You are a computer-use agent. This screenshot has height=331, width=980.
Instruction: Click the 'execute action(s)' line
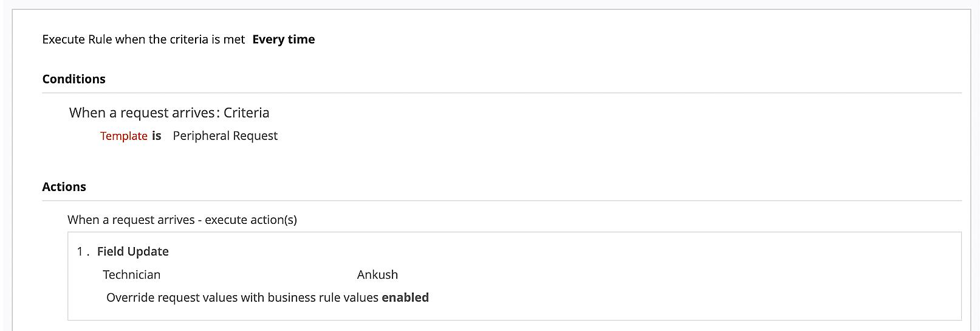point(182,220)
